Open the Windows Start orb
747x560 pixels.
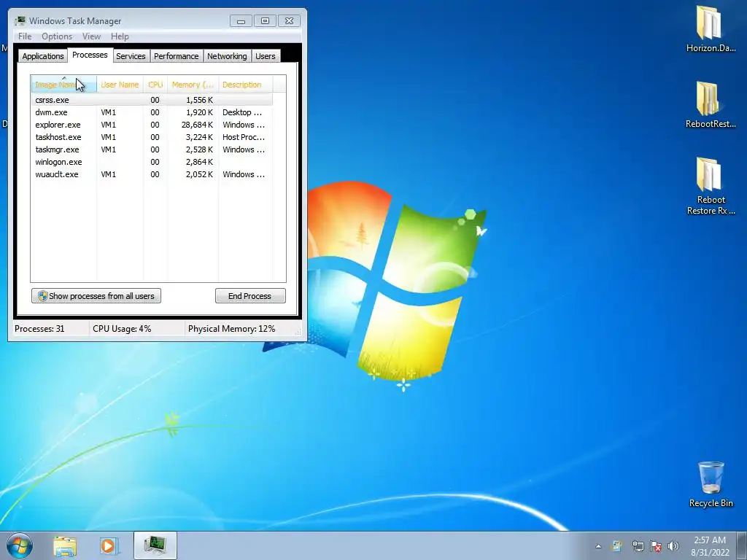[20, 545]
